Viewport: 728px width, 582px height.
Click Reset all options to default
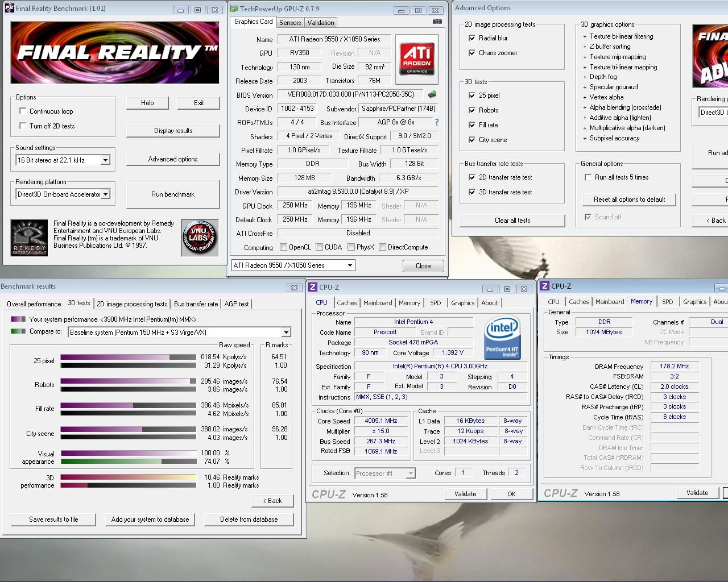point(629,199)
